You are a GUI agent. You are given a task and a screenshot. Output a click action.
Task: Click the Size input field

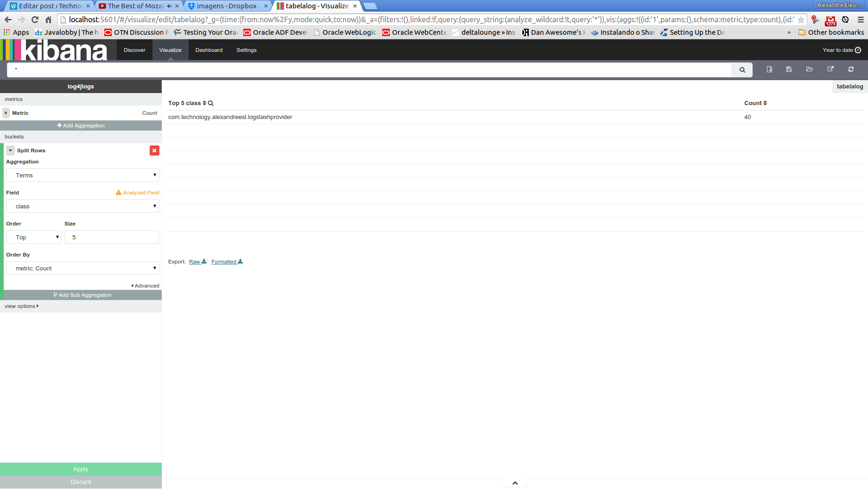(112, 237)
